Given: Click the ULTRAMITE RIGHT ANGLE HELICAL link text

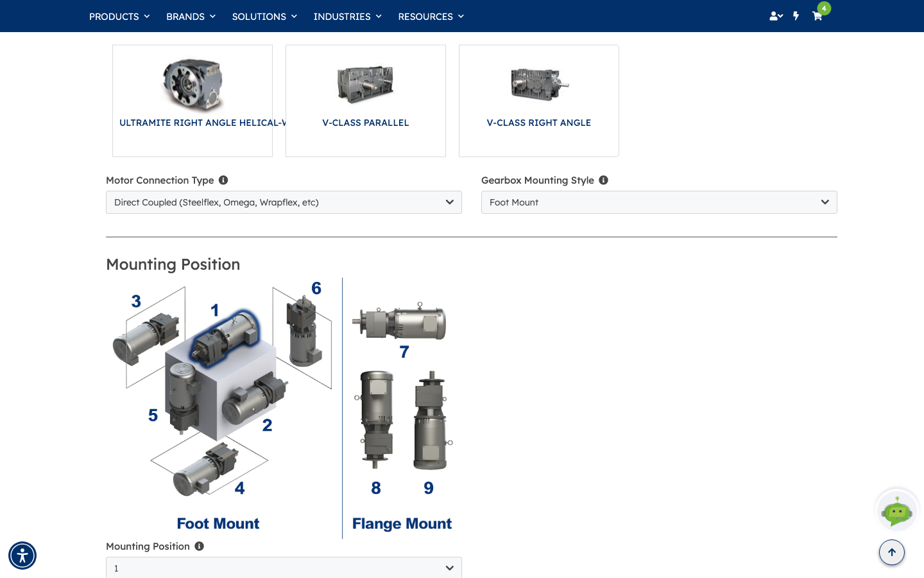Looking at the screenshot, I should point(202,123).
